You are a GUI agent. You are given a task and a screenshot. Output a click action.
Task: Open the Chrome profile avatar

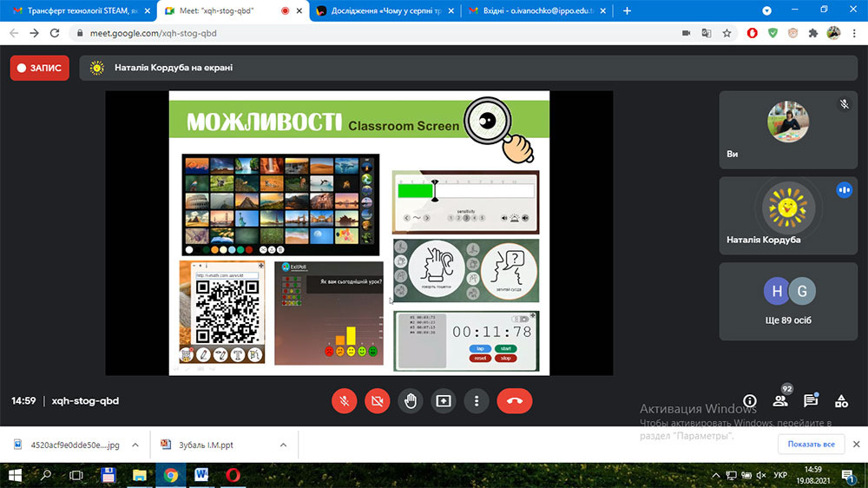point(833,33)
